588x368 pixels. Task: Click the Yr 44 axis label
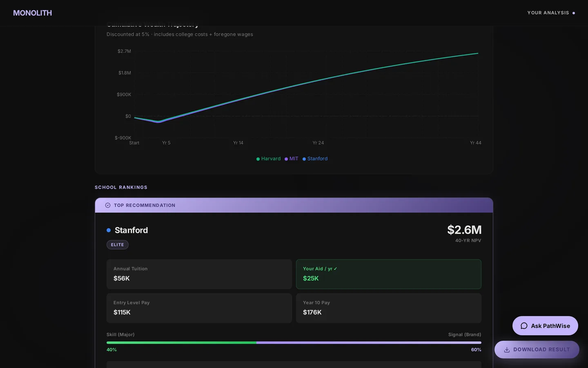[476, 143]
